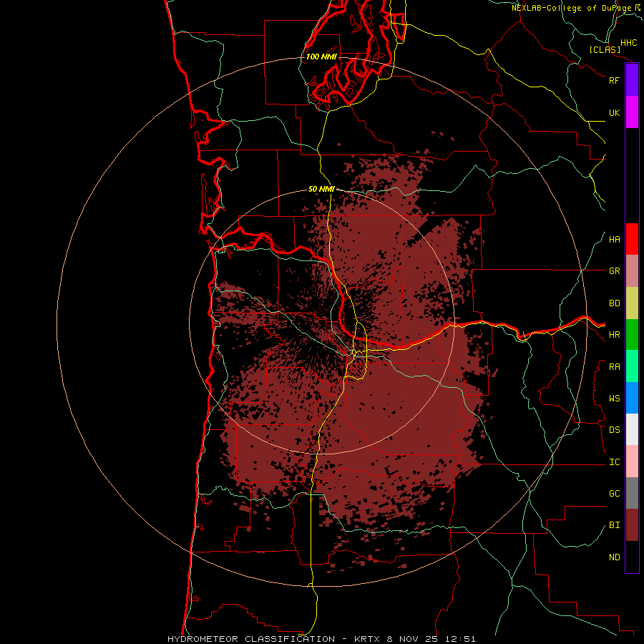Click the DS white legend swatch
Image resolution: width=644 pixels, height=644 pixels.
coord(632,429)
